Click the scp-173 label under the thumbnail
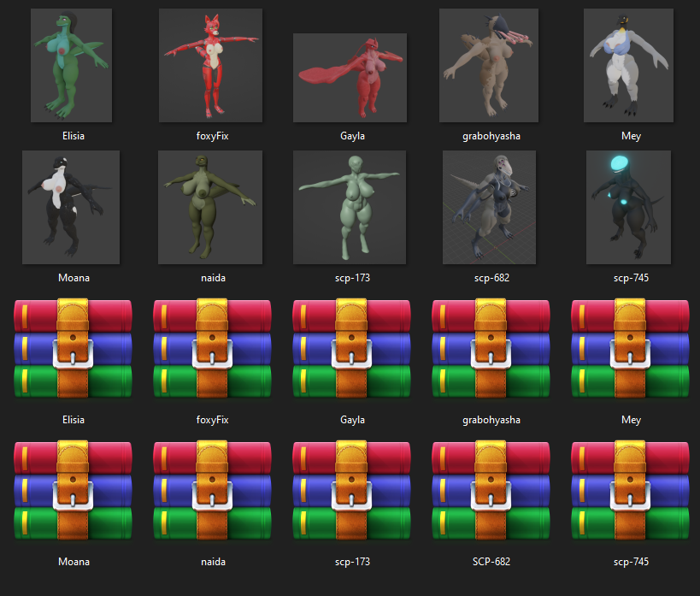 click(352, 278)
